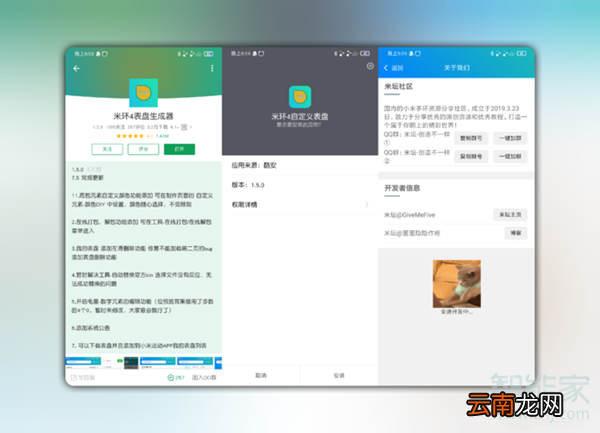Click the green 打开 open button
The image size is (600, 433).
coord(179,149)
